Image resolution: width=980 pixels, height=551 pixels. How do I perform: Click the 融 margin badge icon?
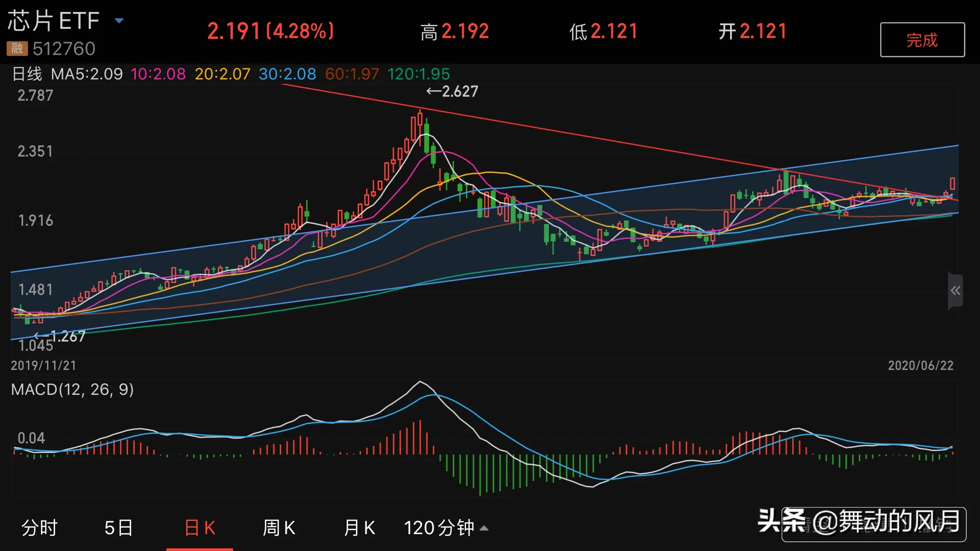pyautogui.click(x=17, y=48)
